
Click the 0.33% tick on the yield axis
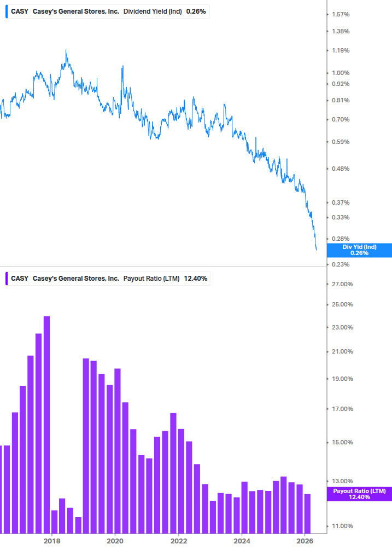(x=341, y=217)
